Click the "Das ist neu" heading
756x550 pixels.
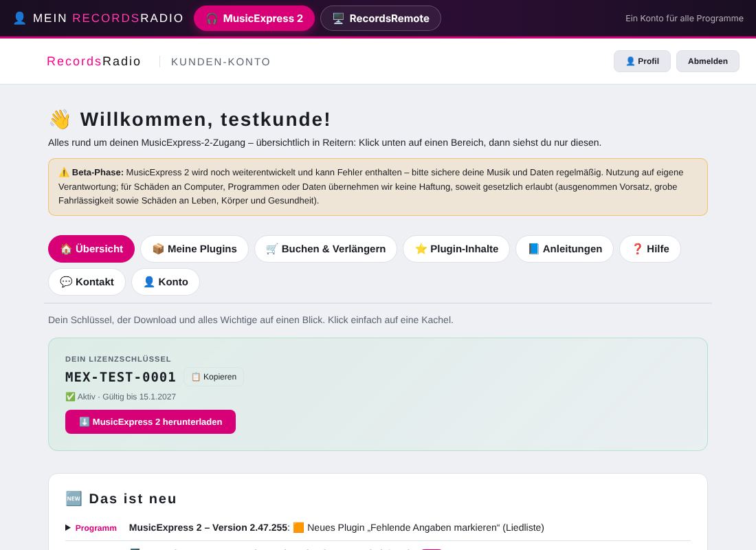click(133, 498)
